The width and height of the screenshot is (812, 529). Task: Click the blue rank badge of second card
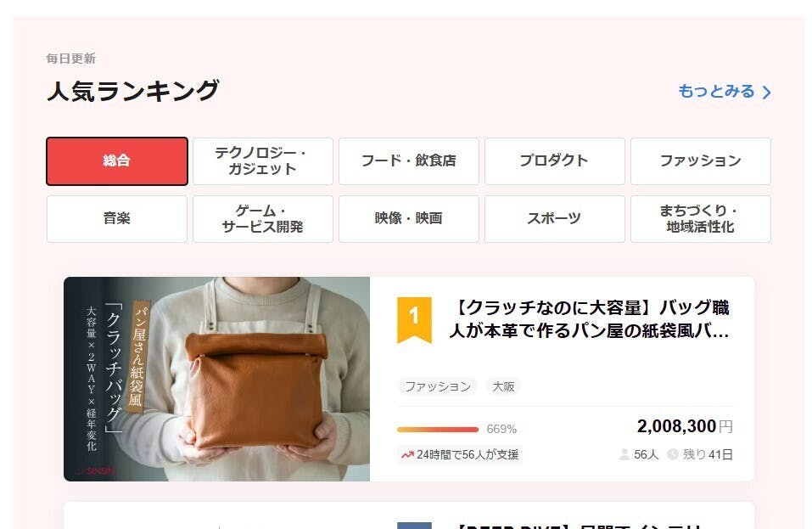[414, 526]
